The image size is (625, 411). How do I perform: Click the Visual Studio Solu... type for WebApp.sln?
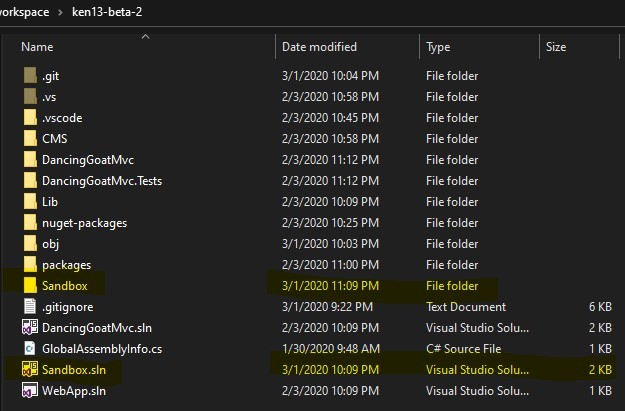[478, 391]
